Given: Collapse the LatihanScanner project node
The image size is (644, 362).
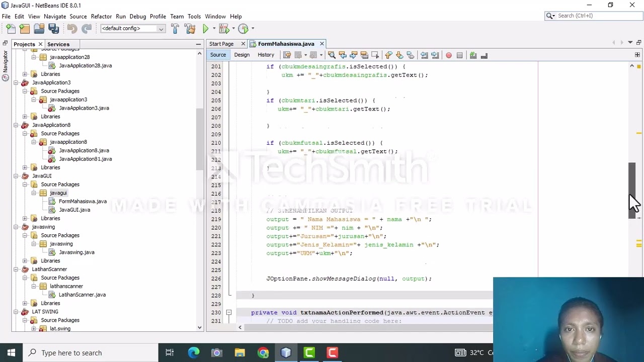Looking at the screenshot, I should 16,269.
